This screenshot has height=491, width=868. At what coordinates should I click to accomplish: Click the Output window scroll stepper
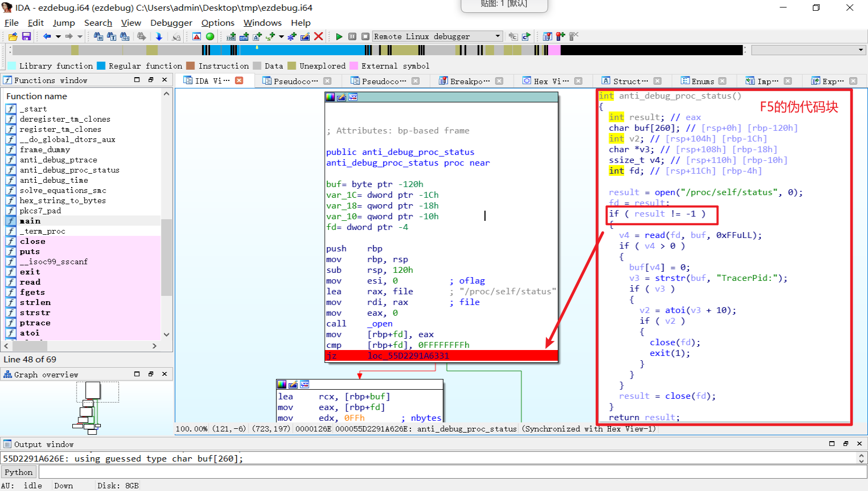click(x=862, y=458)
